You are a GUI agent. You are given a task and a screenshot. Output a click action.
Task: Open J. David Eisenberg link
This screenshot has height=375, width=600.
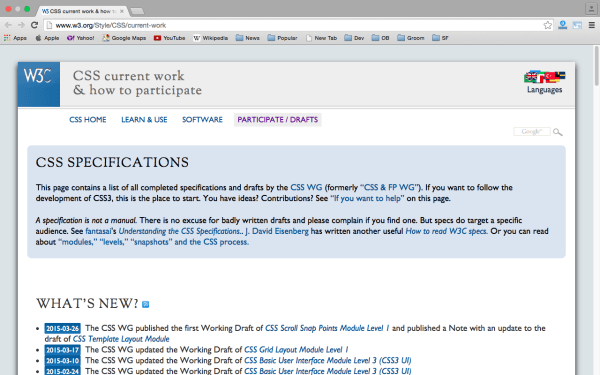[277, 231]
